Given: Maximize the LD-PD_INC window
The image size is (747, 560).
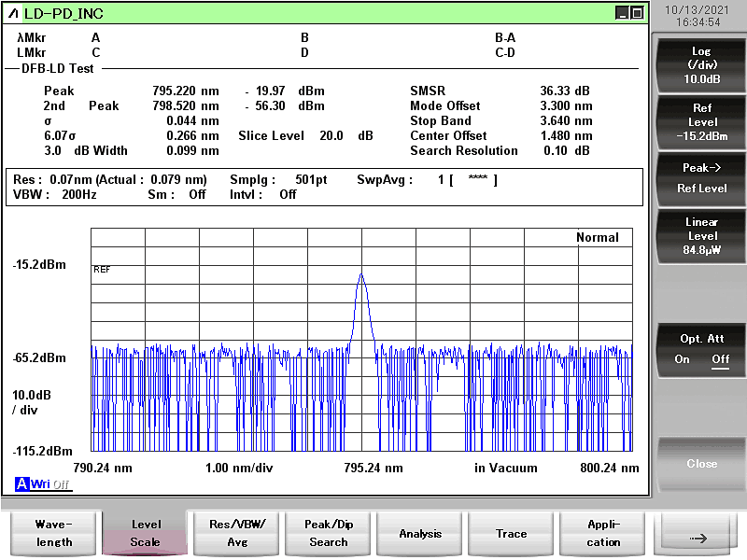Looking at the screenshot, I should point(637,13).
